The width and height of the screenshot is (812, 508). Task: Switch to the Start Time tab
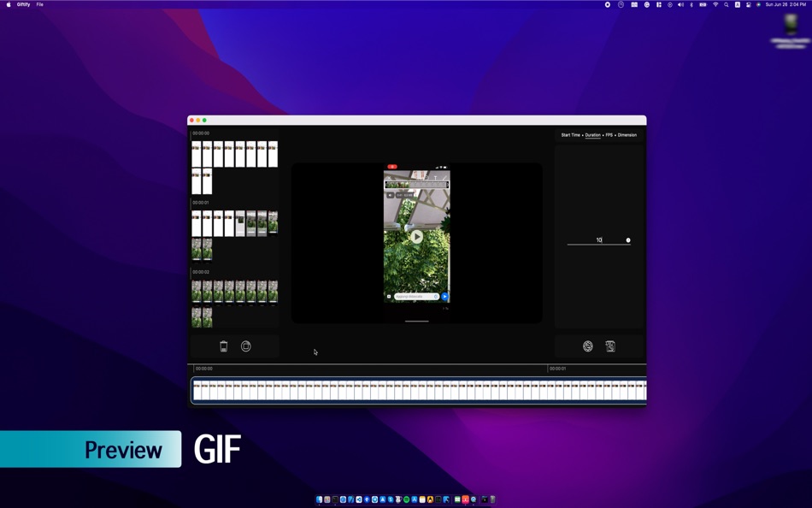tap(571, 135)
